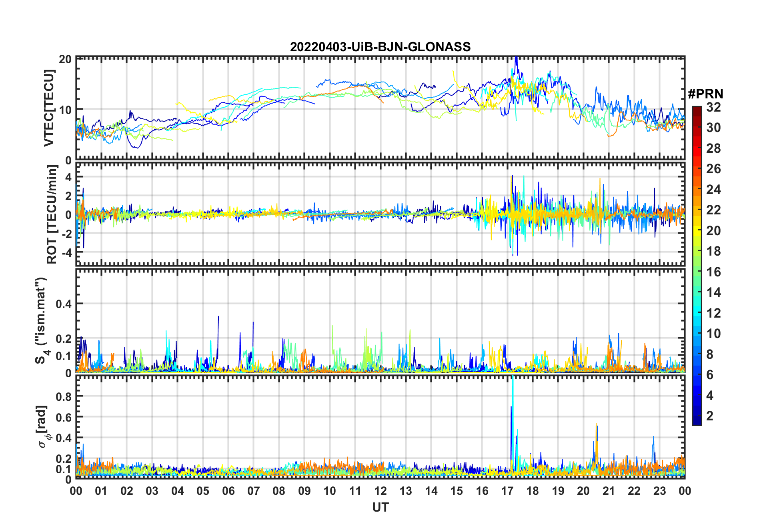Click the 20 tick on the VTEC axis
761x532 pixels.
65,60
